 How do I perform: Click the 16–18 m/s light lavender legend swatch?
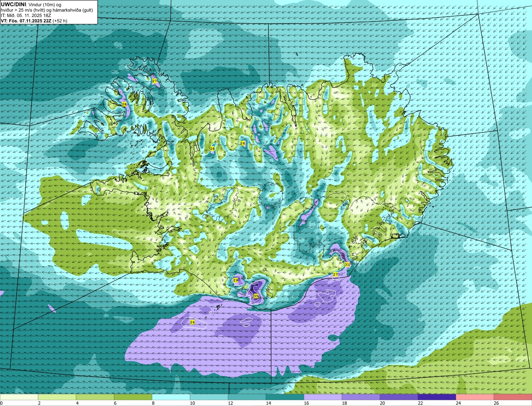tap(323, 397)
